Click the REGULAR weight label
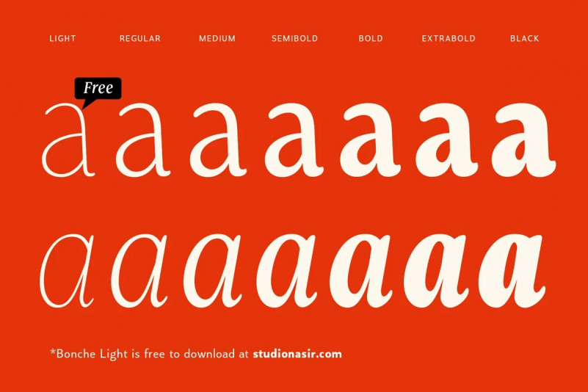The image size is (588, 392). (x=140, y=38)
